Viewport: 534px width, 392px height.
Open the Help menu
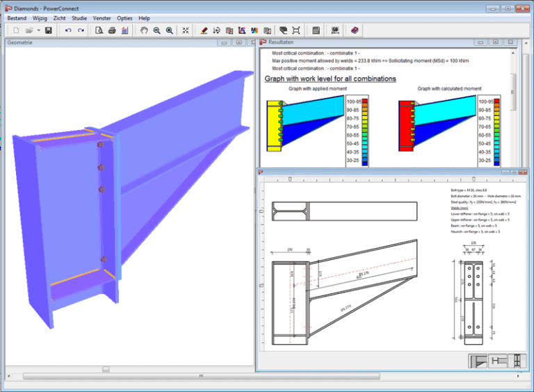144,18
